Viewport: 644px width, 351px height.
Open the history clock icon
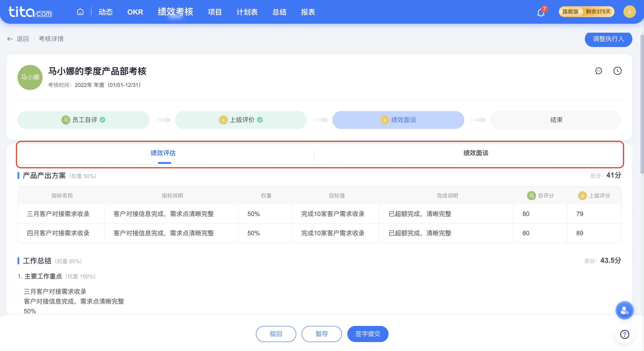(617, 71)
